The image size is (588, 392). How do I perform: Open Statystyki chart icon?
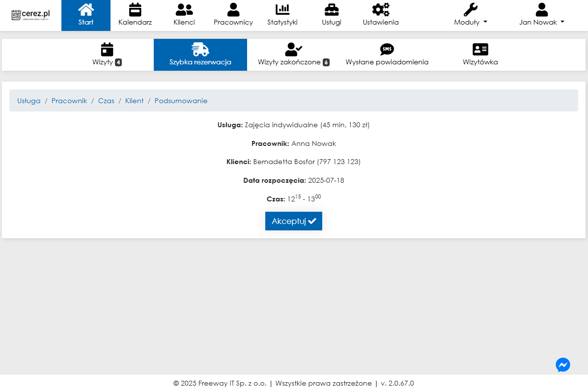[x=282, y=10]
